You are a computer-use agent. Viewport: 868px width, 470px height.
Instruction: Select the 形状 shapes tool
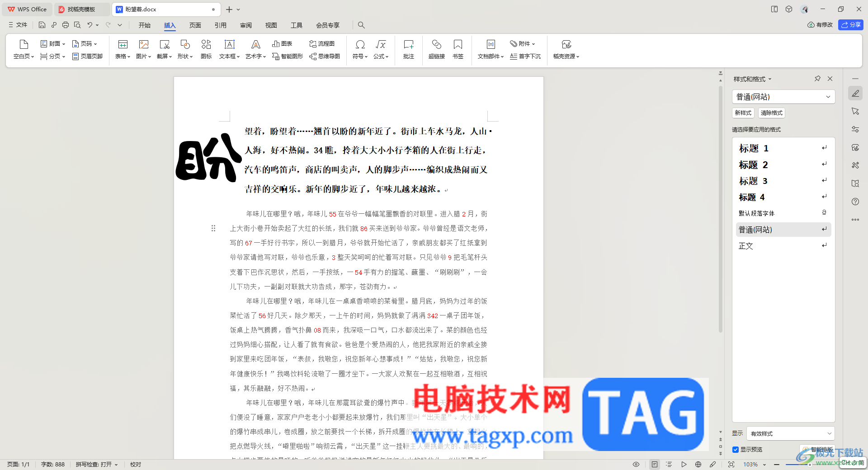[x=185, y=49]
